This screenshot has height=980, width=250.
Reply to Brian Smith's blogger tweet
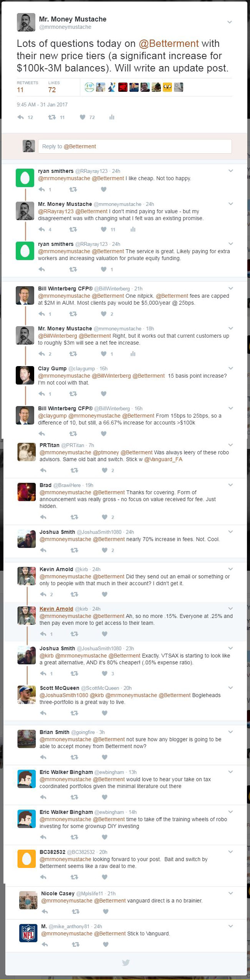click(43, 757)
